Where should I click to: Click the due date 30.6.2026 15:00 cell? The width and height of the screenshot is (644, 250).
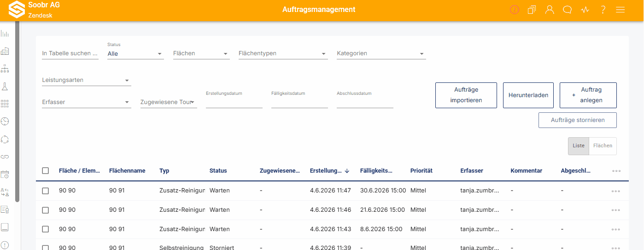[383, 191]
